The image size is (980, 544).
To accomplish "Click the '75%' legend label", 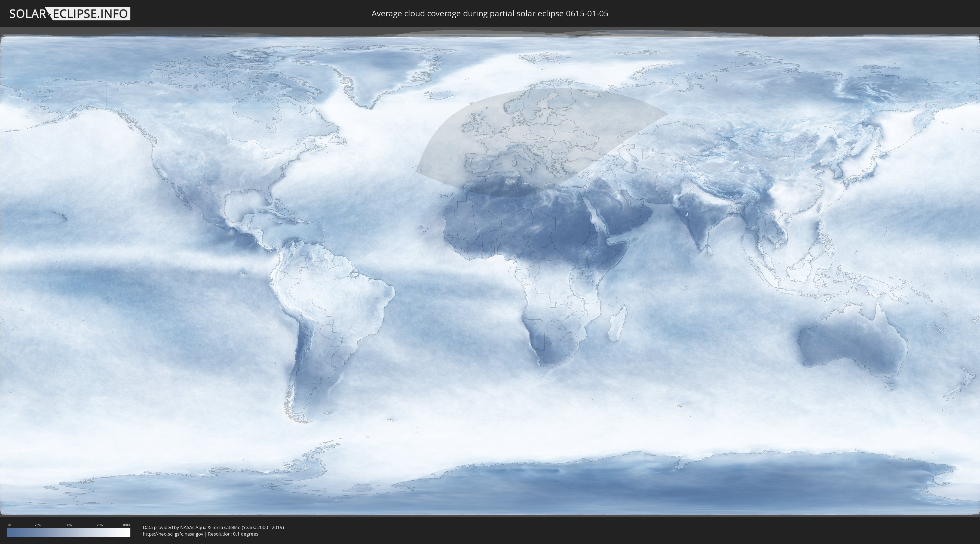I will click(x=99, y=525).
